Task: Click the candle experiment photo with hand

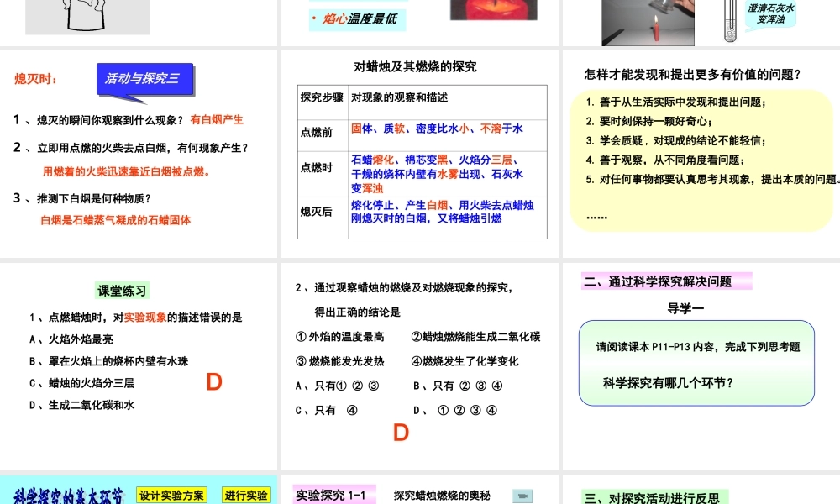Action: point(636,22)
